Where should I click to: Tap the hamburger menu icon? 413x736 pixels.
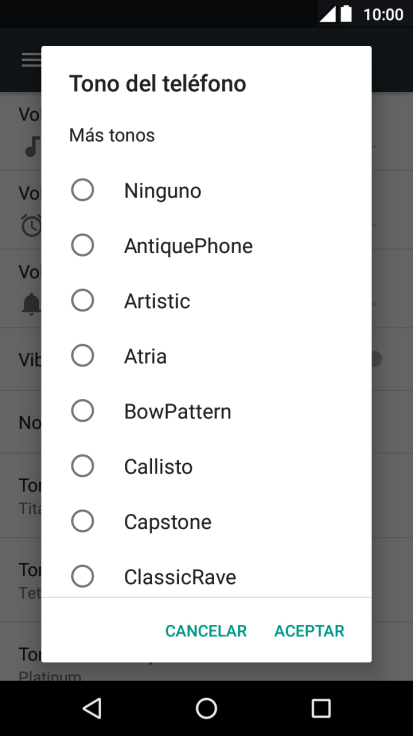click(31, 60)
